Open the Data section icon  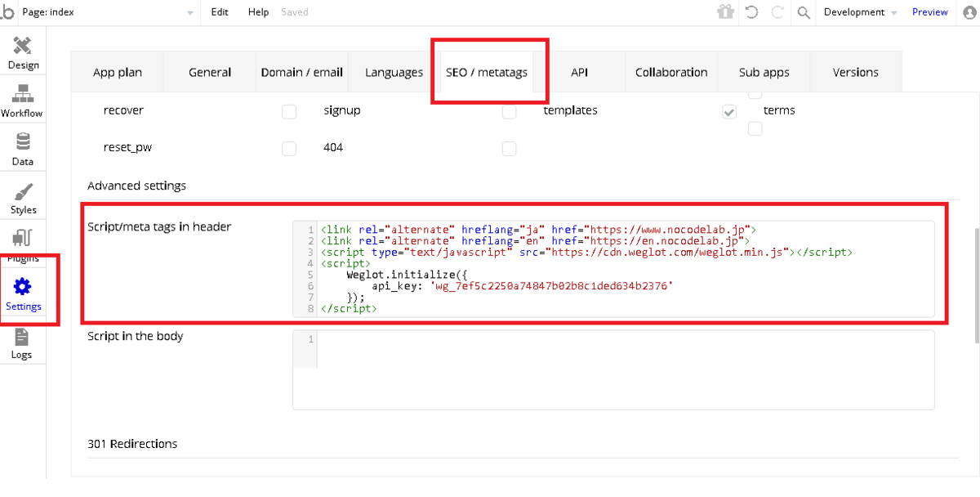coord(23,141)
